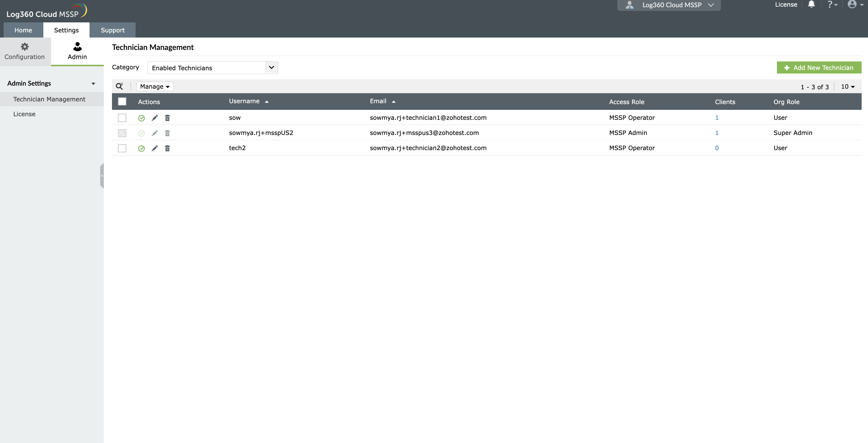Viewport: 868px width, 443px height.
Task: Select the Admin section icon
Action: pyautogui.click(x=77, y=47)
